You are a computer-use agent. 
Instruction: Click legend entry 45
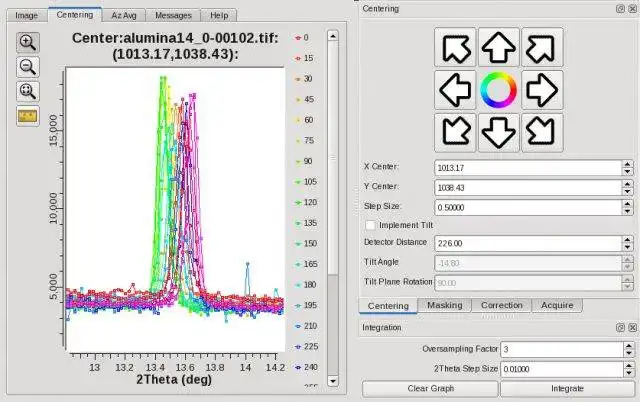click(x=304, y=99)
